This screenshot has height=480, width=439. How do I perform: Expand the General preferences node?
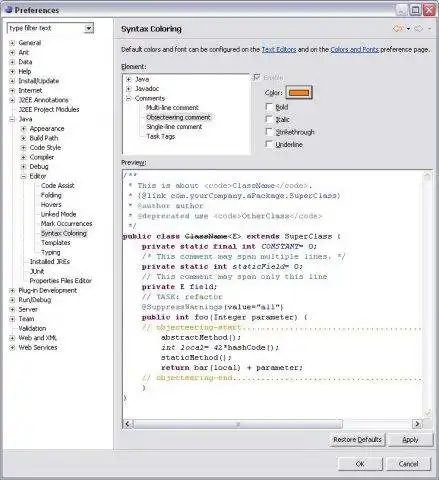coord(12,43)
